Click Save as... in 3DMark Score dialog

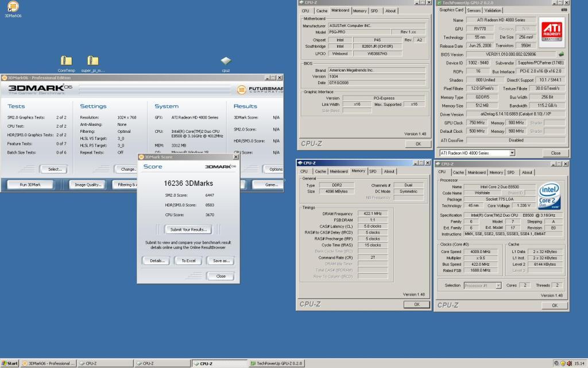(x=221, y=260)
